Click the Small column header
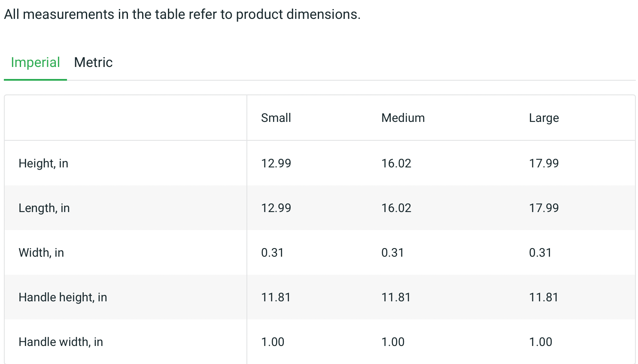 coord(276,118)
